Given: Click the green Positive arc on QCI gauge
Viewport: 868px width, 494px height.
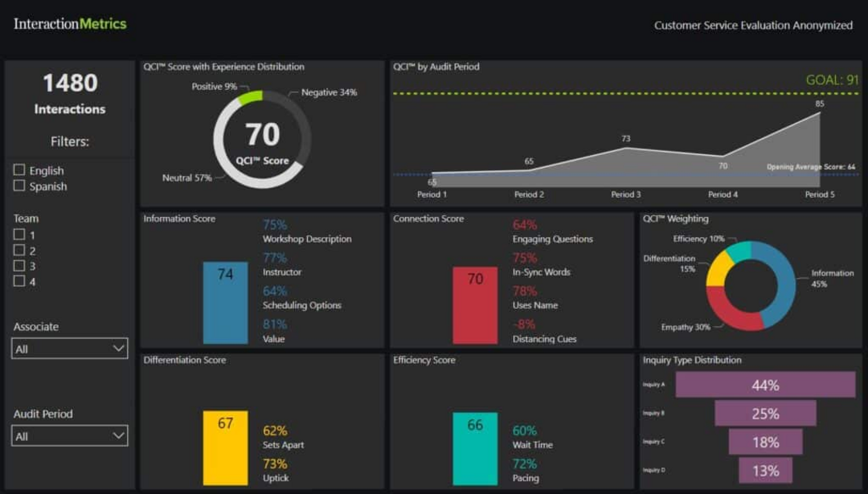Looking at the screenshot, I should [250, 98].
